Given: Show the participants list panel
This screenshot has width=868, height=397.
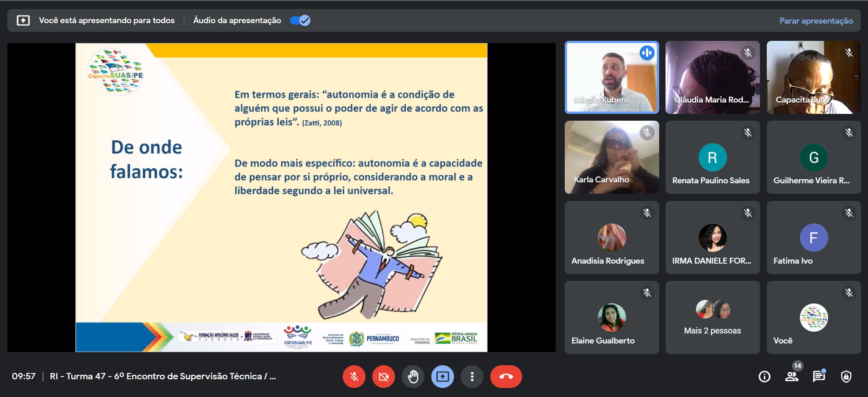Looking at the screenshot, I should [792, 377].
